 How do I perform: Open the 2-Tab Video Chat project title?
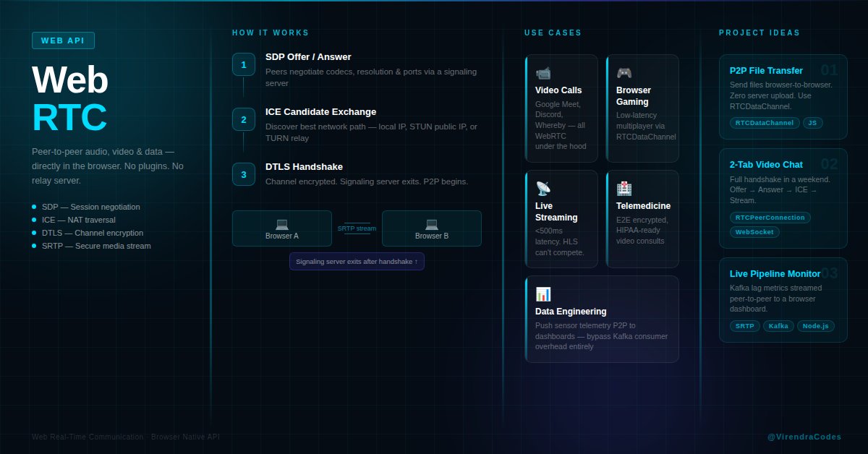(766, 165)
